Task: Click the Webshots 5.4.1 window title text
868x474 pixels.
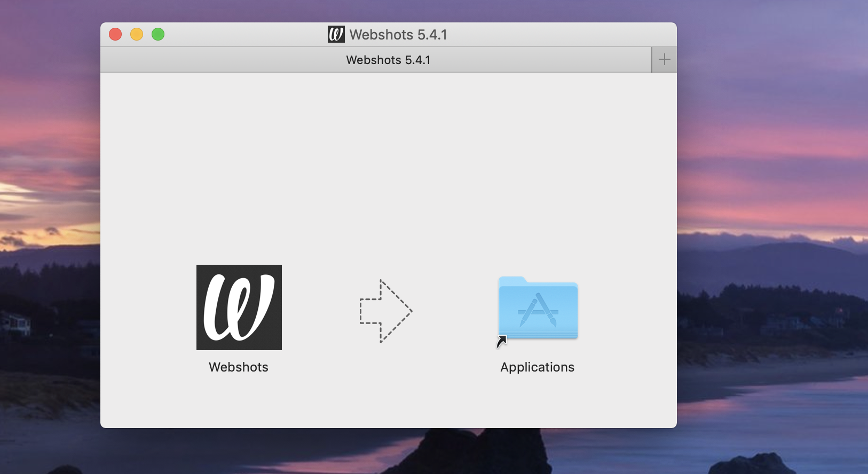Action: 398,35
